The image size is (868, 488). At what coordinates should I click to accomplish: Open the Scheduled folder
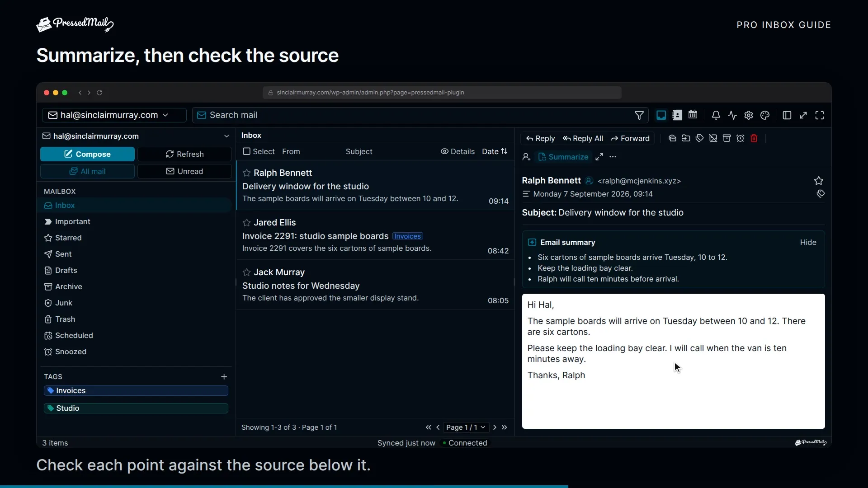pyautogui.click(x=135, y=335)
